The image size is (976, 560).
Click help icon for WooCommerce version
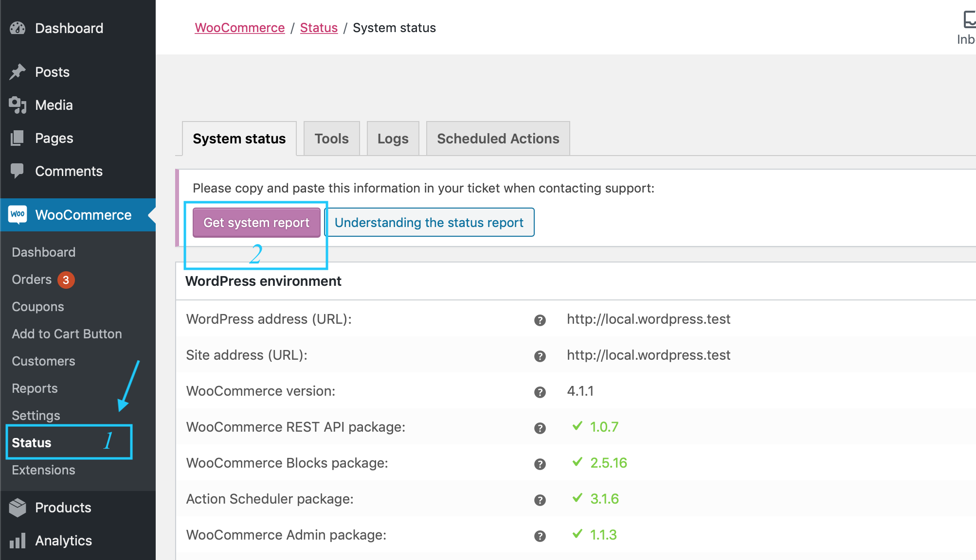[x=540, y=392]
